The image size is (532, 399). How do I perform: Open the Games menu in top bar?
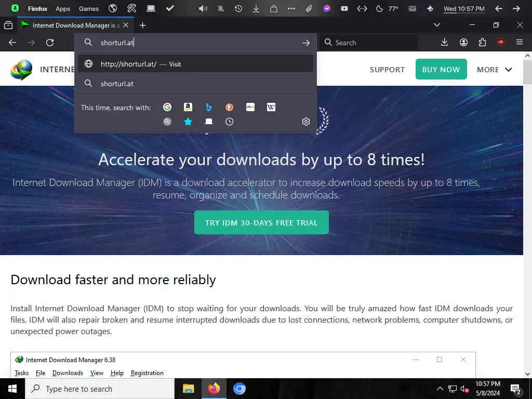[x=89, y=9]
